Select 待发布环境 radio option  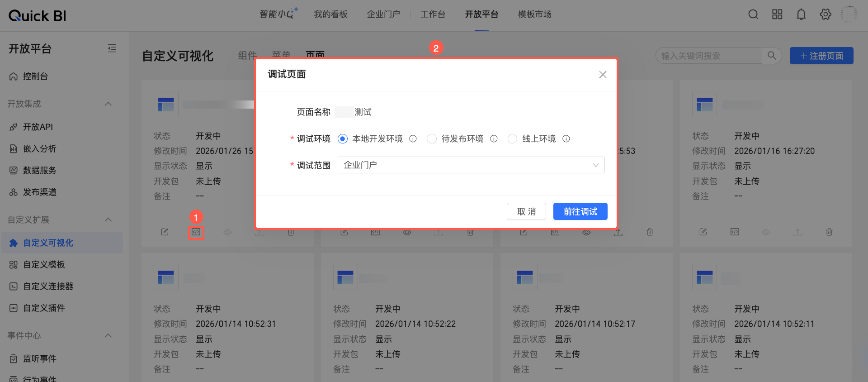pyautogui.click(x=432, y=139)
